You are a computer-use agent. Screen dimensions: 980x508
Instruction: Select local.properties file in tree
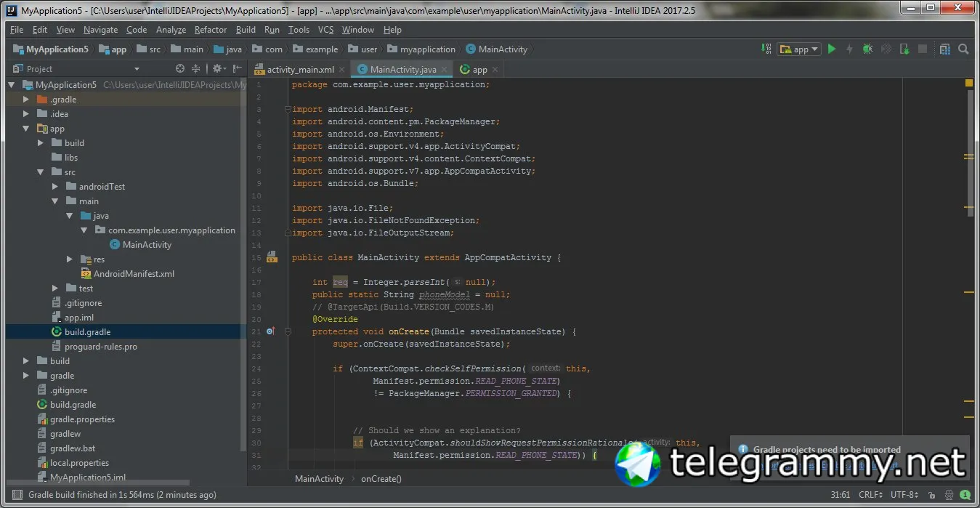(x=73, y=463)
